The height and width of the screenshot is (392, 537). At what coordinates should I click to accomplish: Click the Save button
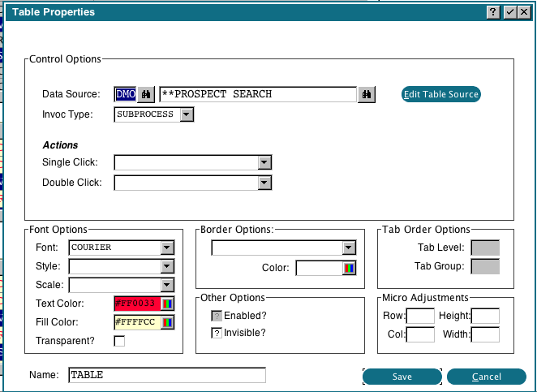402,377
